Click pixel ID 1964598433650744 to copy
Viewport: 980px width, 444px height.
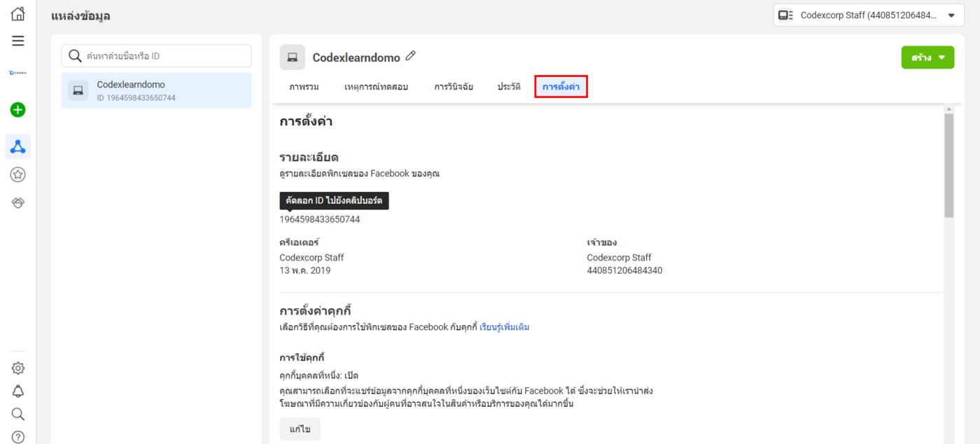pos(320,219)
